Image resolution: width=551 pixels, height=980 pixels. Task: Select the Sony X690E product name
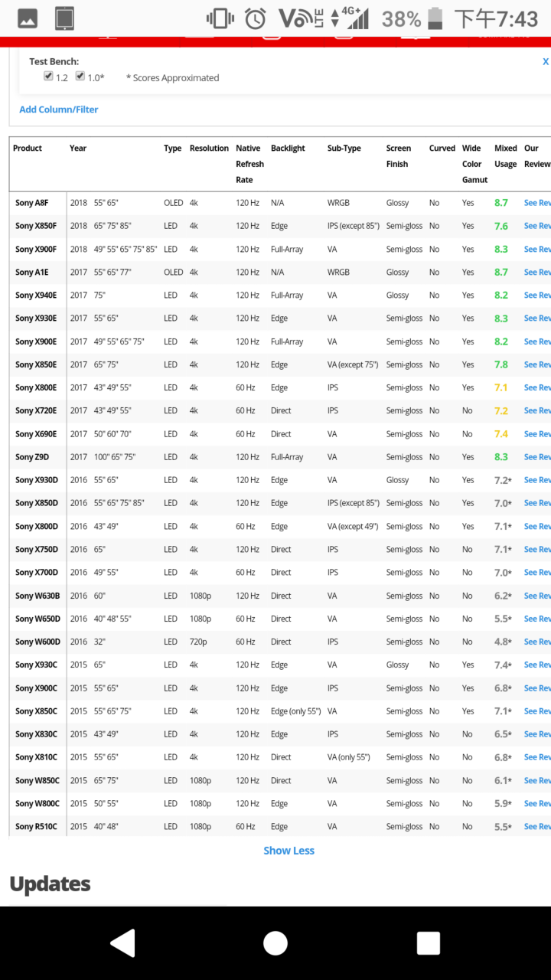click(x=36, y=434)
